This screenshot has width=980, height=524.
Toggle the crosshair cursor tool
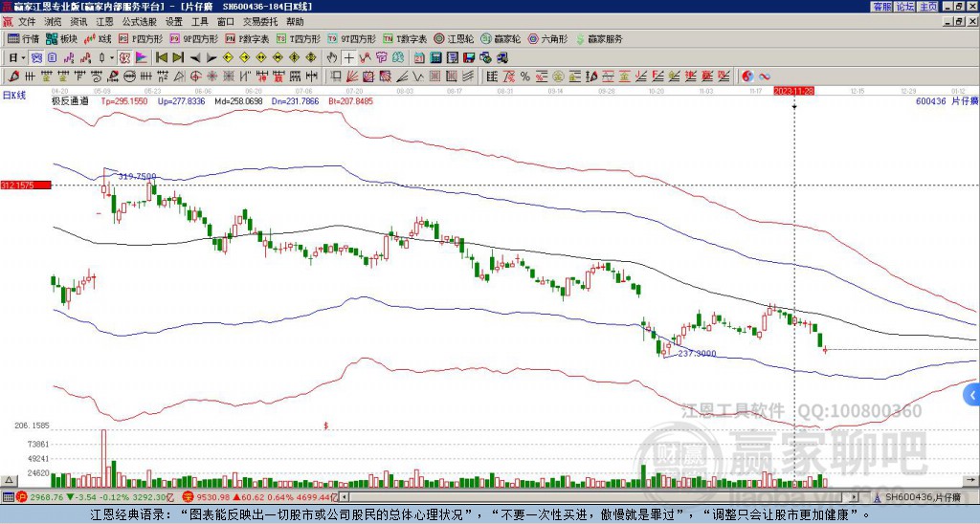348,58
